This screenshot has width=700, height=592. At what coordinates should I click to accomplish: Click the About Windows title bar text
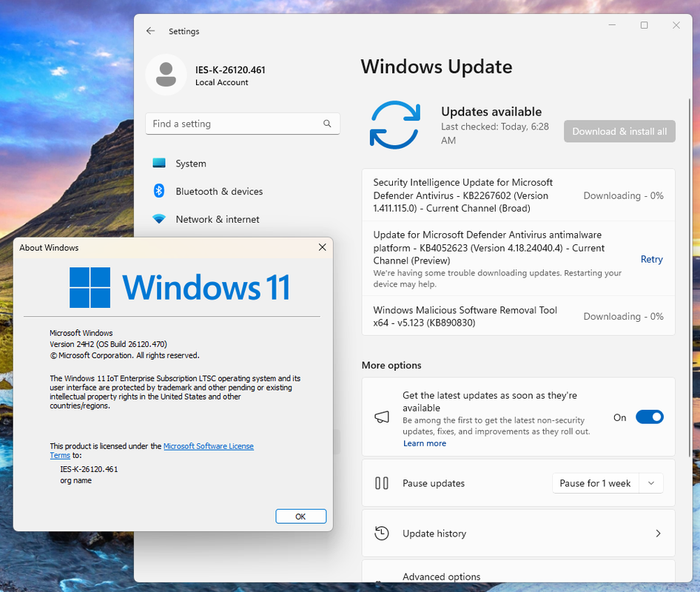pyautogui.click(x=49, y=247)
